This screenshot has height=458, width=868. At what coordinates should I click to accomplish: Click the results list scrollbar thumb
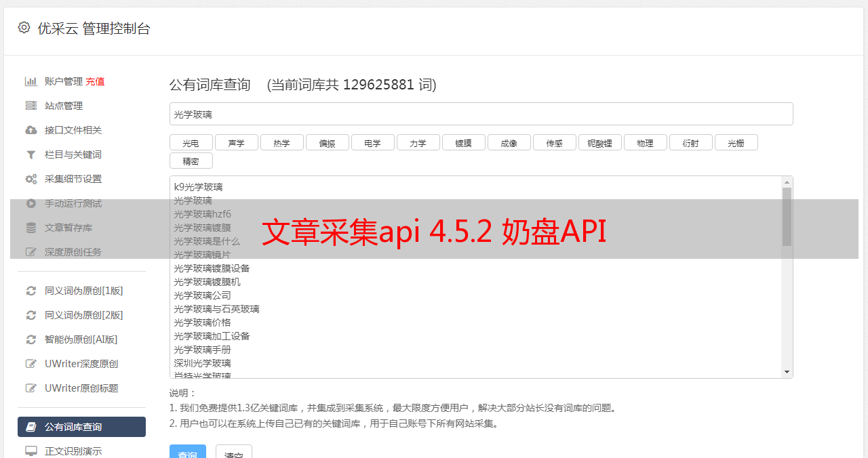click(787, 217)
